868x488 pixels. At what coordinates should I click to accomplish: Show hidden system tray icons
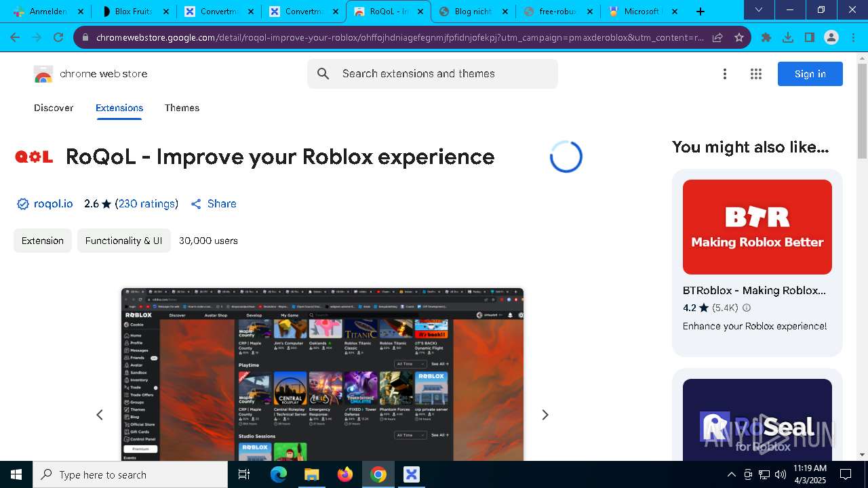731,474
